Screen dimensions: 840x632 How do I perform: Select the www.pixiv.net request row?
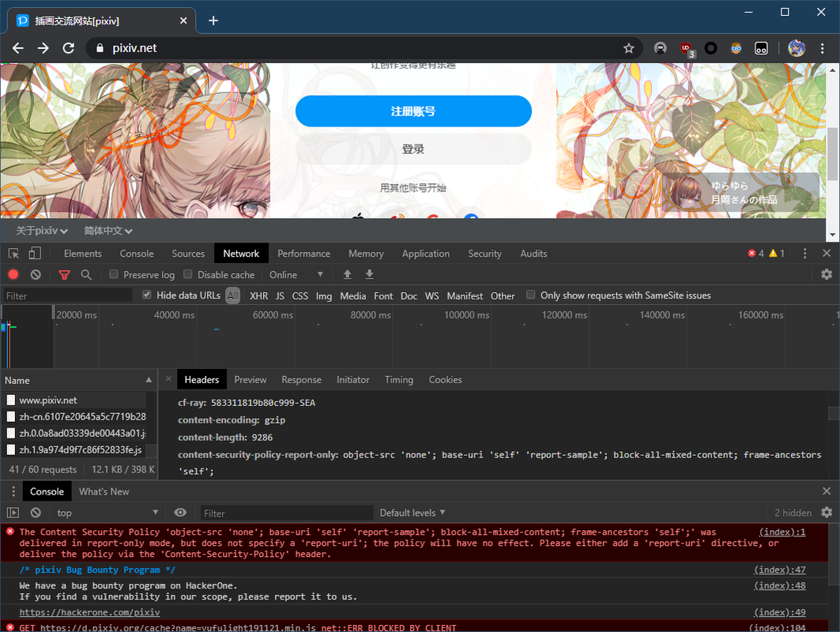(x=74, y=400)
